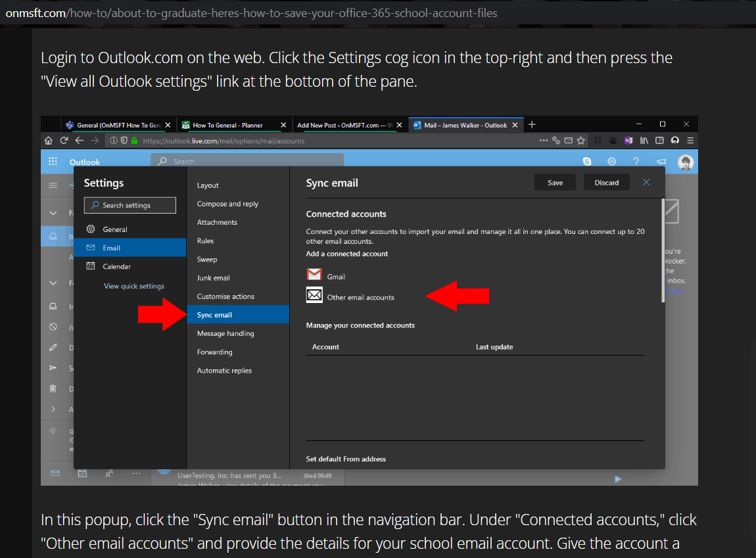
Task: Close the How To General - Planner tab
Action: pos(283,126)
